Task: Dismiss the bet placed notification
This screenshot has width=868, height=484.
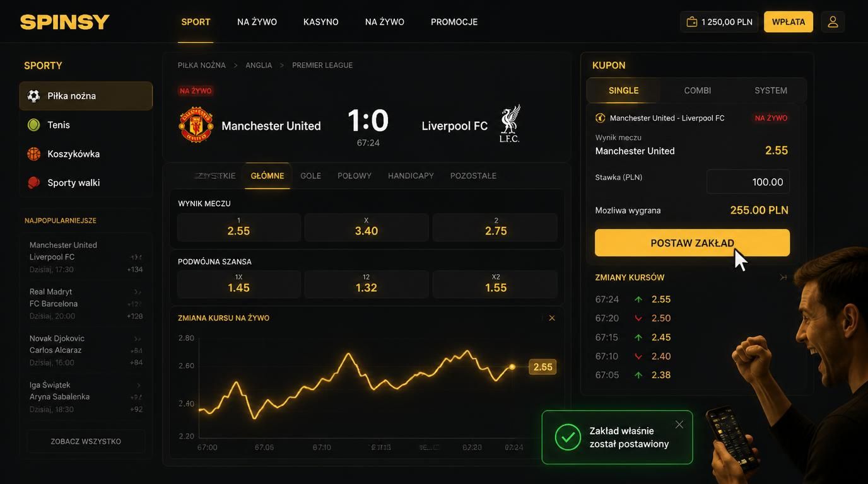Action: tap(679, 424)
